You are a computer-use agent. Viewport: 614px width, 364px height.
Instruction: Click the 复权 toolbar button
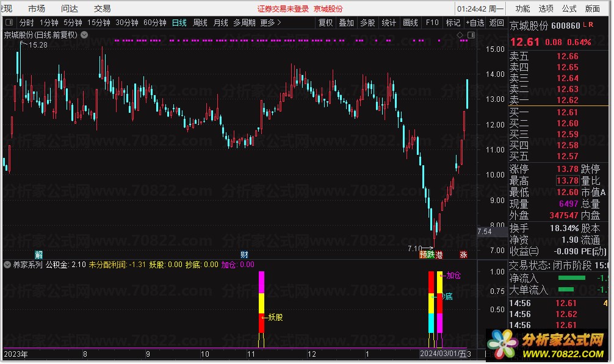325,23
